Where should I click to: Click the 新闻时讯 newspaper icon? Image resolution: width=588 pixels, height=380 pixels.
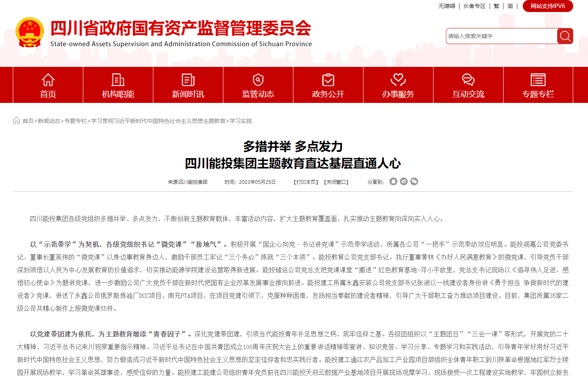coord(188,80)
